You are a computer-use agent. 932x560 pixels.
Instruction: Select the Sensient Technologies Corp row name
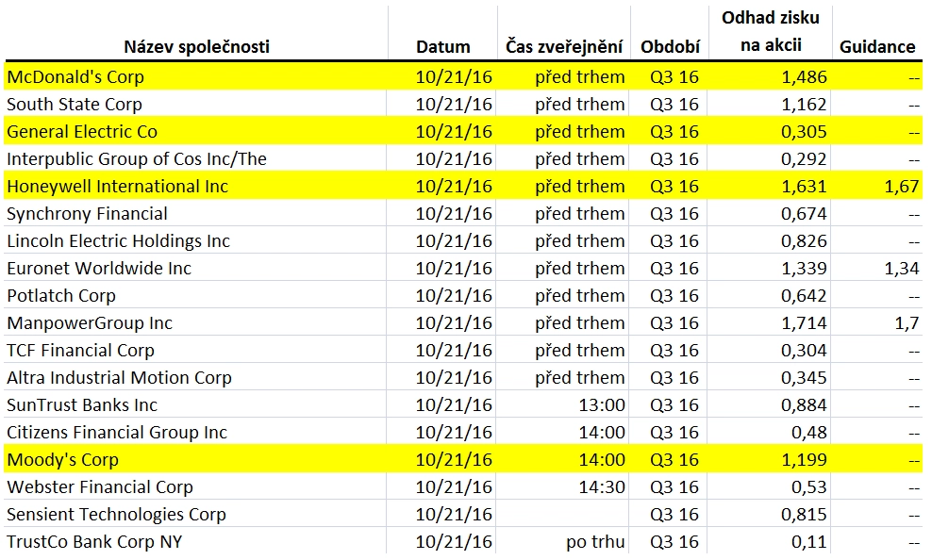click(x=116, y=515)
